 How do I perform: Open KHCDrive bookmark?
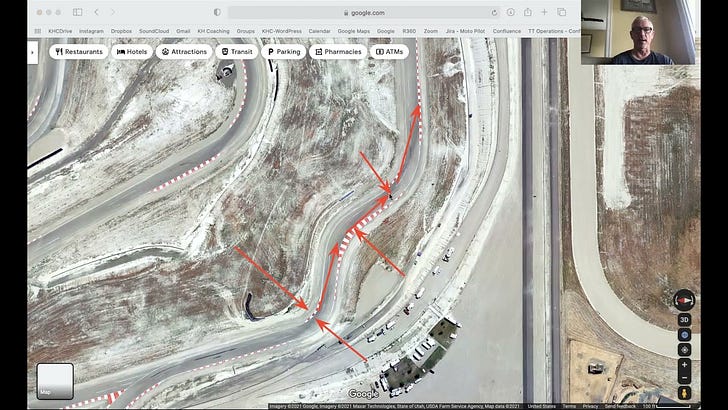pyautogui.click(x=60, y=31)
